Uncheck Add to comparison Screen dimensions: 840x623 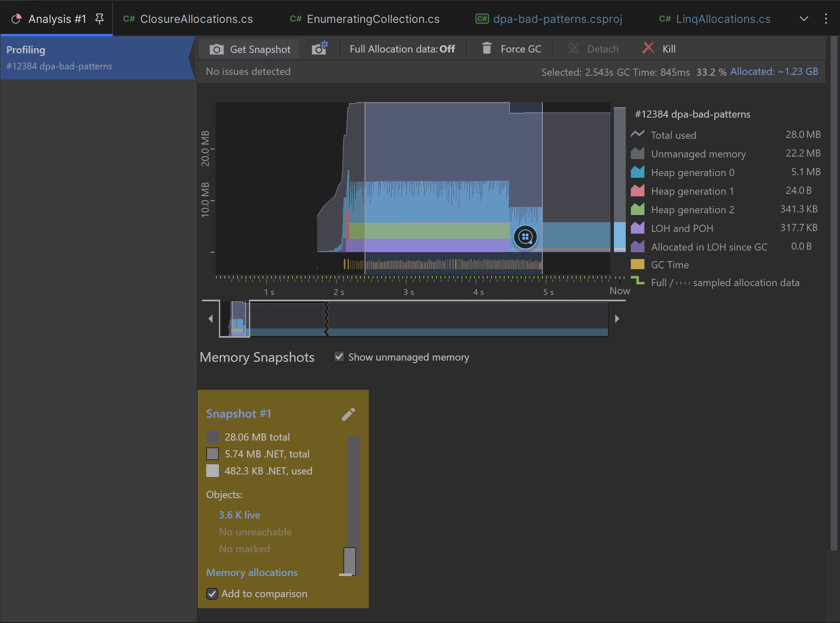(x=212, y=594)
